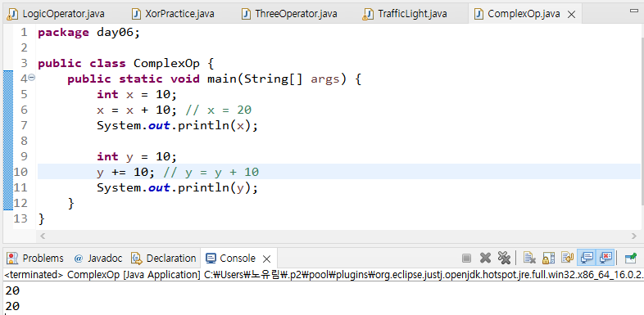Click the XorPractice.java file icon

click(136, 15)
